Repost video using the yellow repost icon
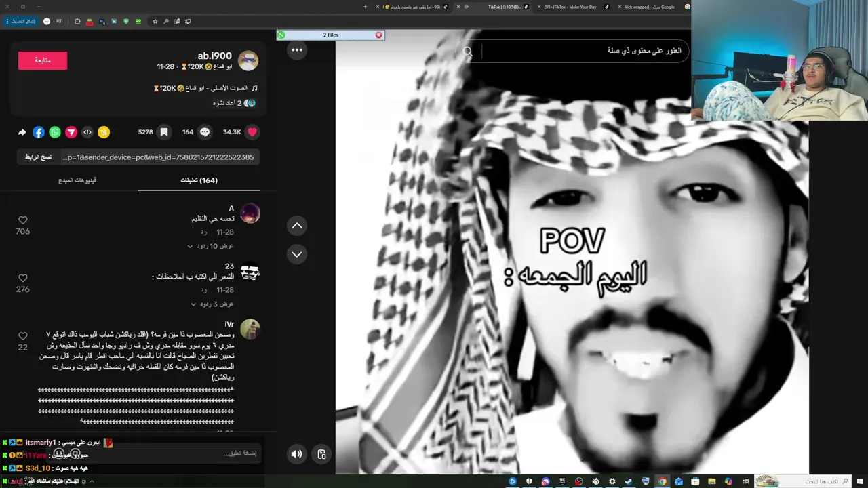The width and height of the screenshot is (868, 488). pos(104,132)
